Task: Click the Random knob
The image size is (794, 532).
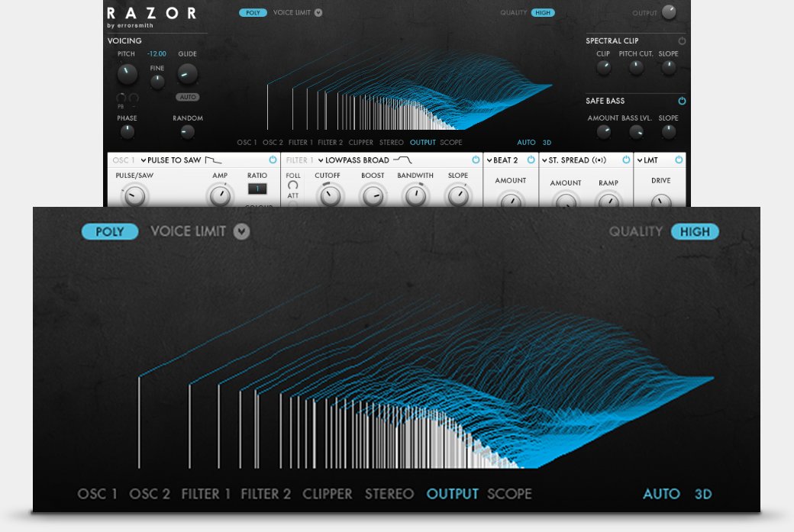Action: pos(187,132)
